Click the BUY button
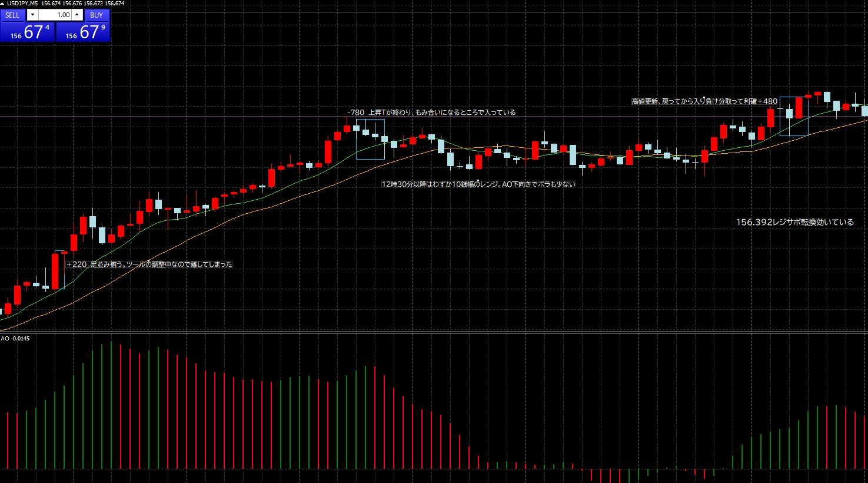The image size is (868, 483). click(97, 15)
